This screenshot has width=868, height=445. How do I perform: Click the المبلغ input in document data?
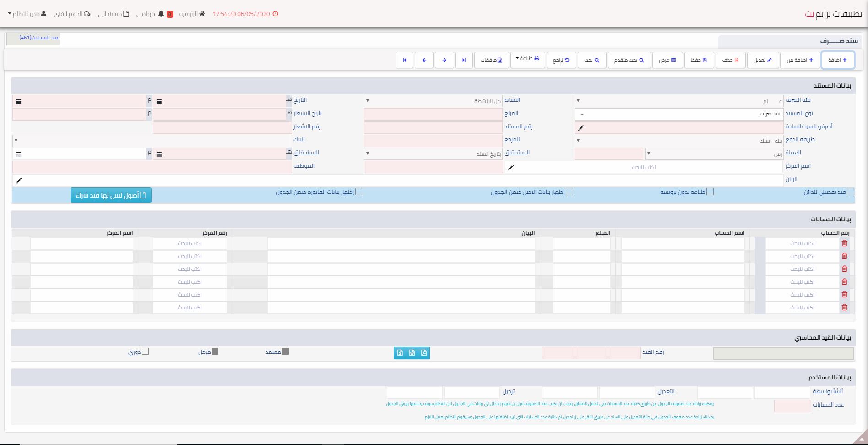[x=433, y=114]
